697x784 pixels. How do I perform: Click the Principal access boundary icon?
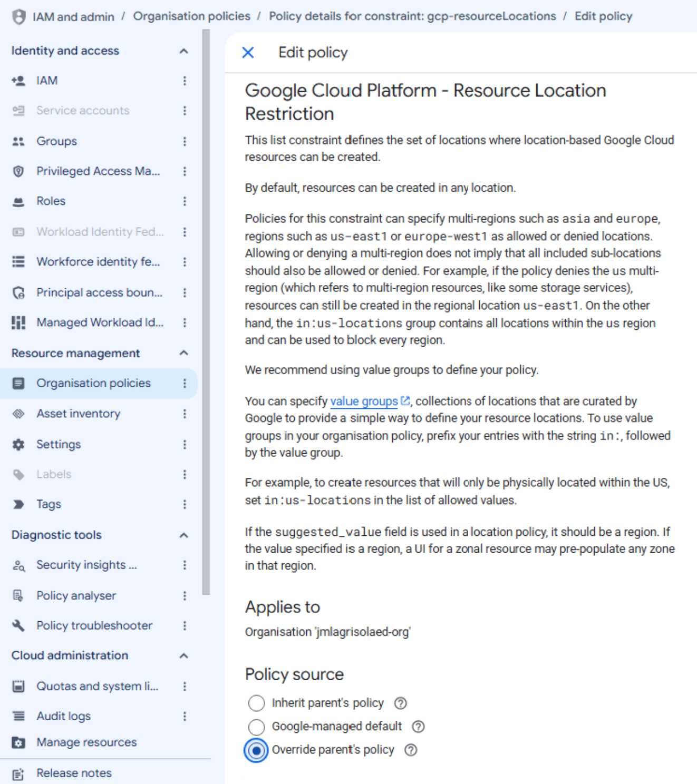[18, 292]
